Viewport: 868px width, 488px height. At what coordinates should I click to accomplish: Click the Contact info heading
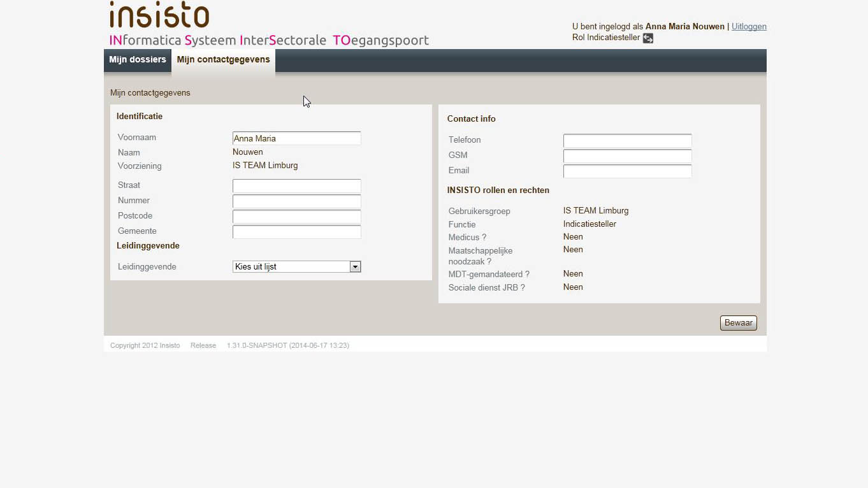[x=472, y=119]
